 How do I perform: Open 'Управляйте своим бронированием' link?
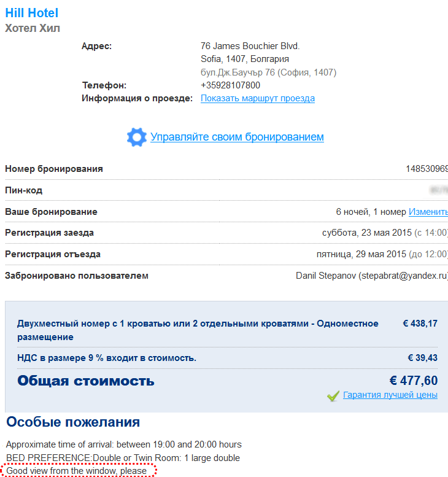coord(237,137)
